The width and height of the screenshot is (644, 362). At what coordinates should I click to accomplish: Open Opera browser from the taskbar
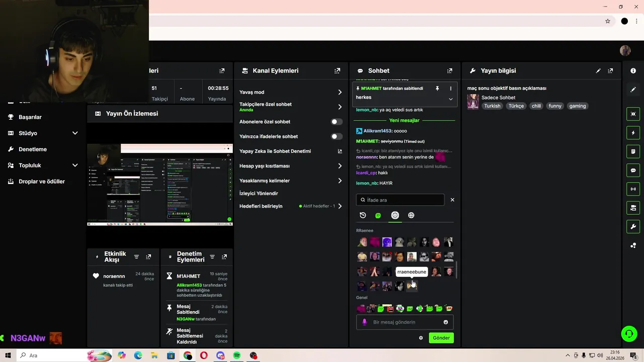204,355
